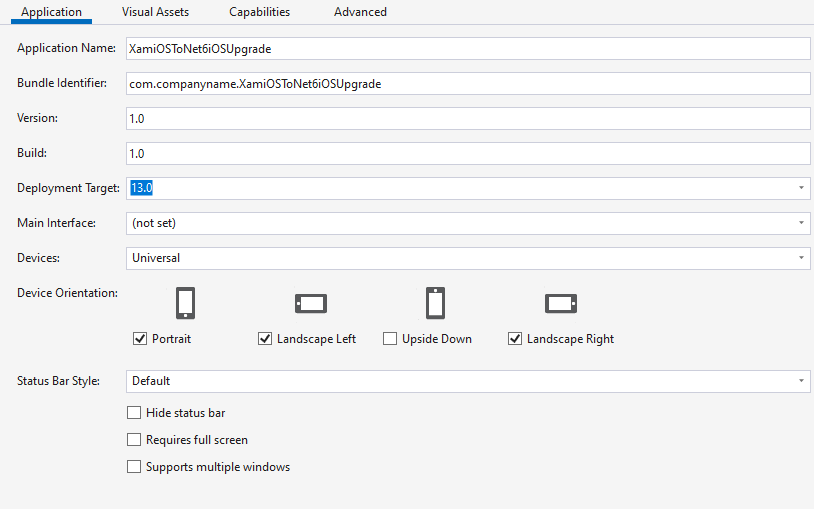Click the 'Upside Down' label text
Image resolution: width=814 pixels, height=509 pixels.
437,339
